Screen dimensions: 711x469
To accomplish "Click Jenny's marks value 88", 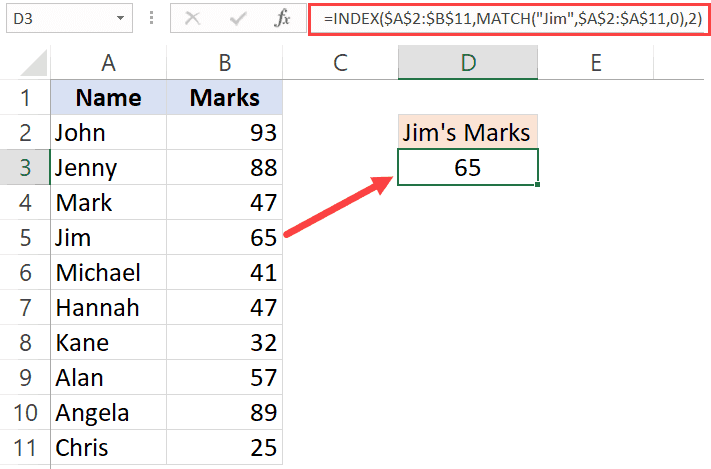I will click(x=224, y=167).
